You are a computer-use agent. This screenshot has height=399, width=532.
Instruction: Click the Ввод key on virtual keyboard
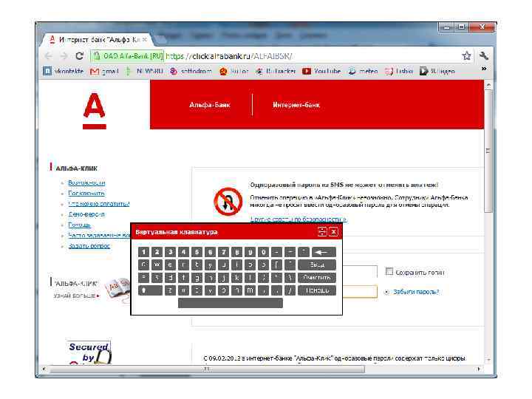point(317,265)
